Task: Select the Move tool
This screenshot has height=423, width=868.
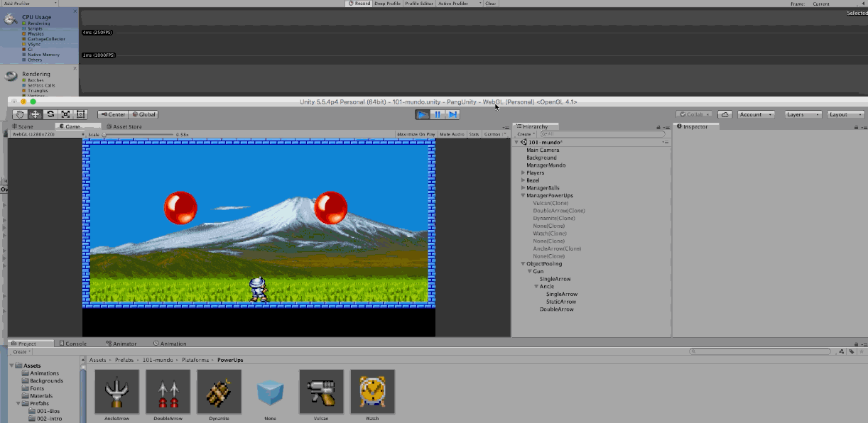Action: pyautogui.click(x=35, y=114)
